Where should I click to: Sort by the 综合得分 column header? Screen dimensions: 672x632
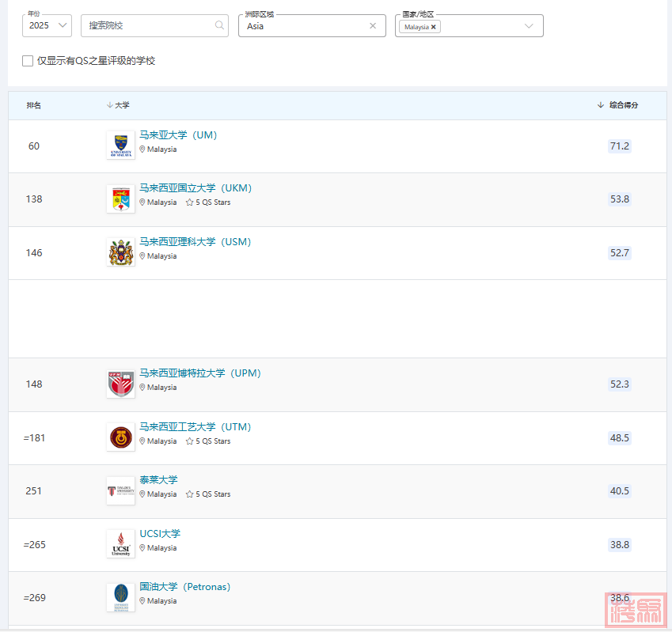(617, 105)
